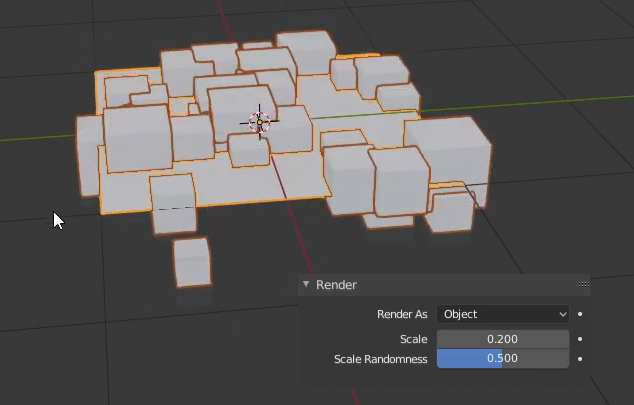Click the 3D cursor at origin
The height and width of the screenshot is (405, 634).
(x=259, y=122)
